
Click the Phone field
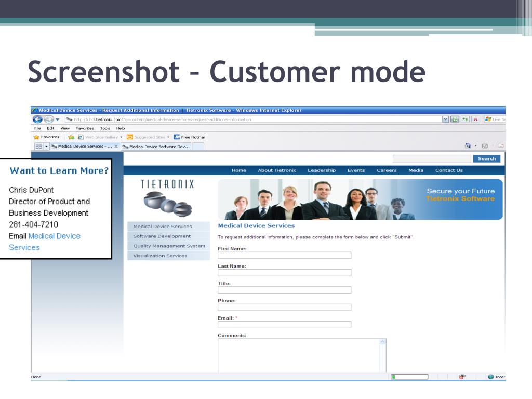point(284,307)
